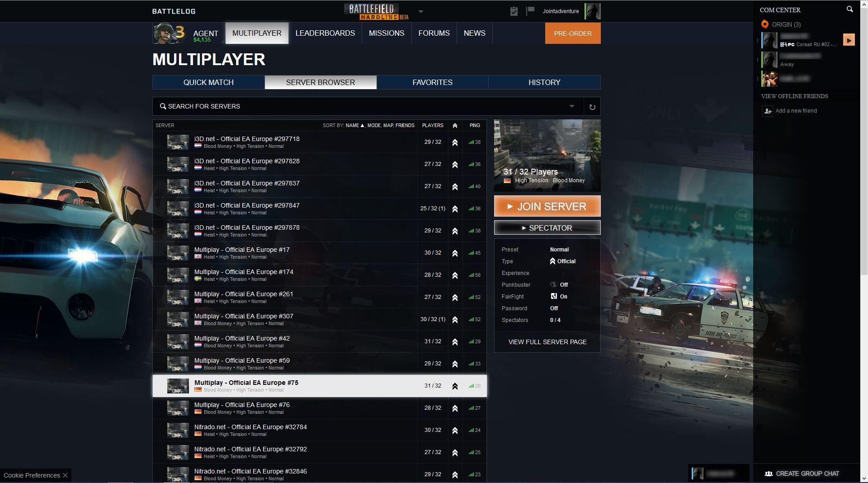868x483 pixels.
Task: Open the game selector dropdown arrow
Action: pyautogui.click(x=420, y=12)
